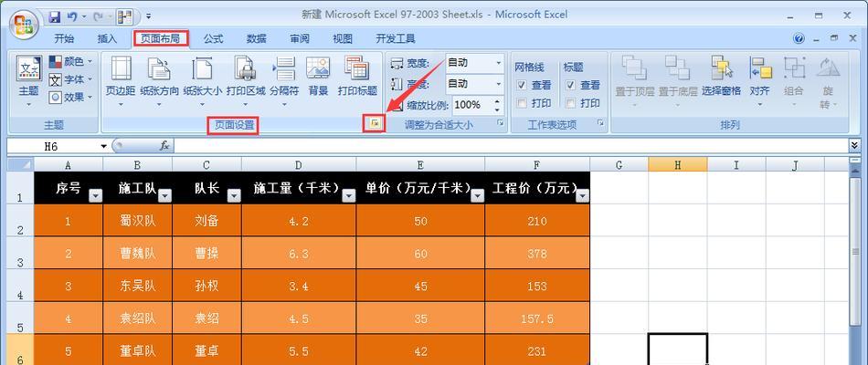
Task: Open Page Setup dialog launcher
Action: [375, 124]
